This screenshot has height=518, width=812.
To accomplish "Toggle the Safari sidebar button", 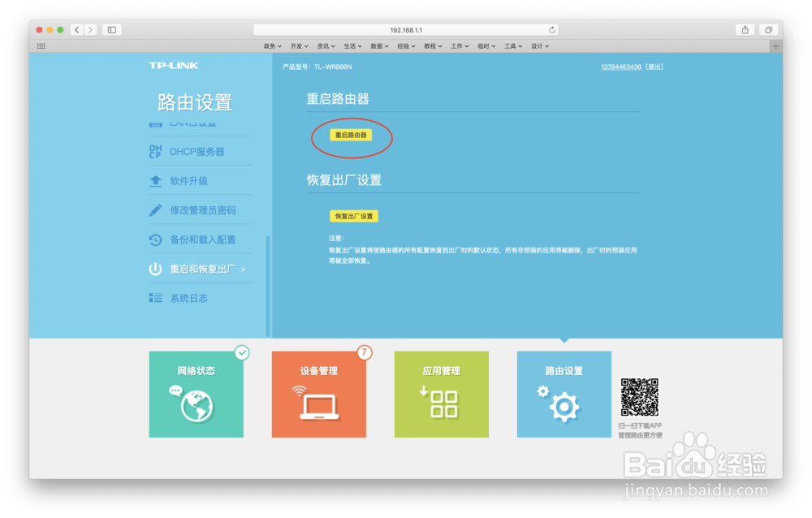I will 112,30.
